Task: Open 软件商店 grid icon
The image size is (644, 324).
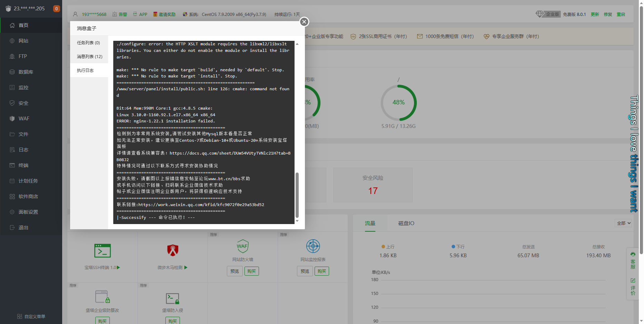Action: [x=12, y=196]
